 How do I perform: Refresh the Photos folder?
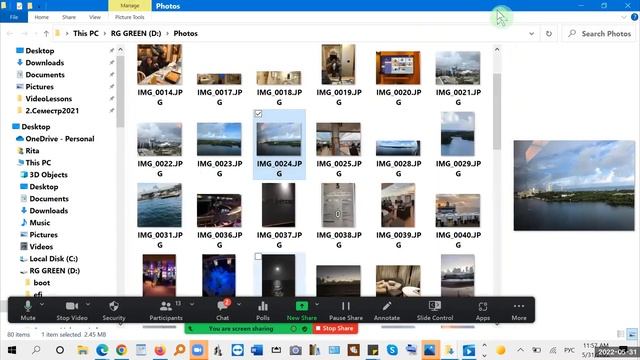coord(549,33)
